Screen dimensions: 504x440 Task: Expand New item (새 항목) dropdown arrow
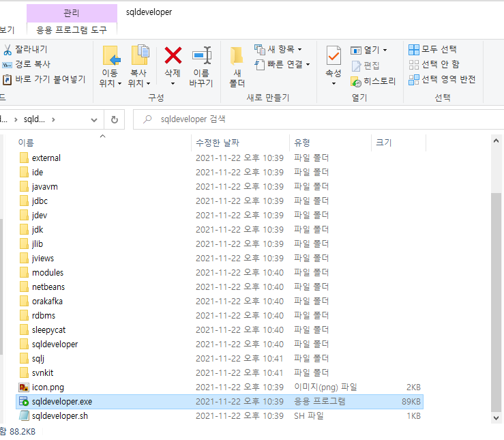299,50
